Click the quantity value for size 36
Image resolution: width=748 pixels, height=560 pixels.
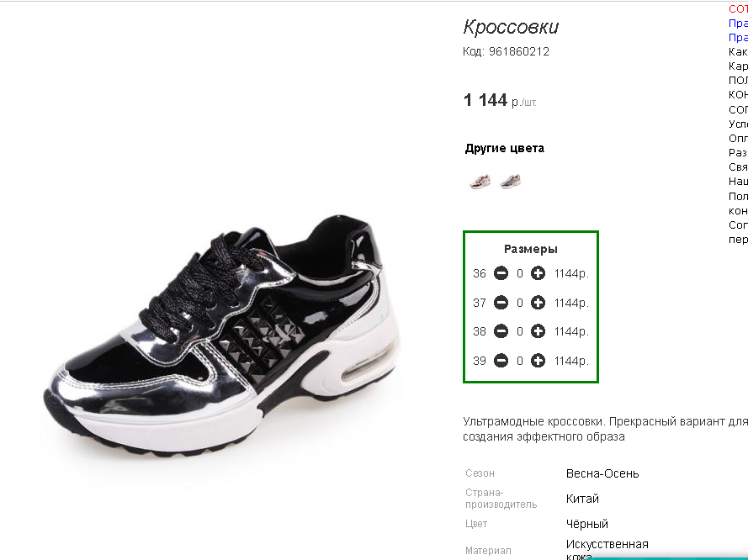tap(519, 273)
